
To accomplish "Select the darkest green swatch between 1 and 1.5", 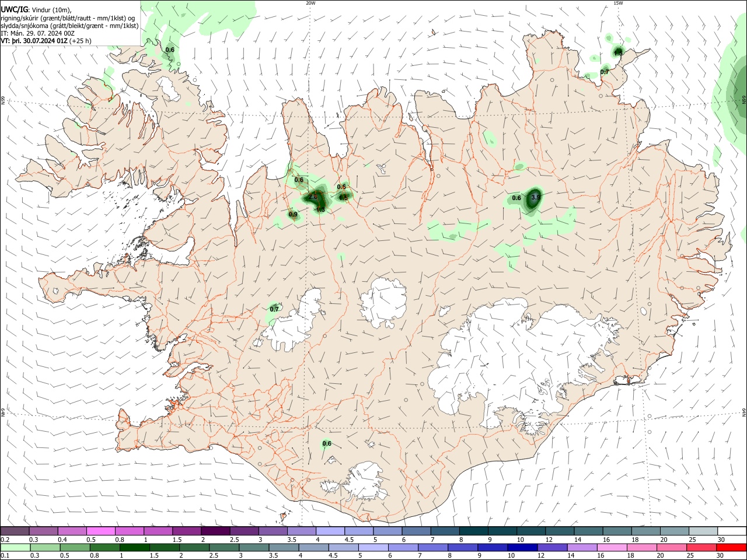I will click(x=134, y=548).
